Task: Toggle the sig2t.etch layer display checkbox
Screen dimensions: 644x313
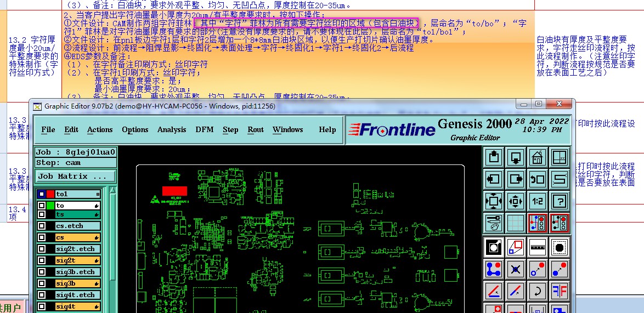Action: tap(42, 249)
